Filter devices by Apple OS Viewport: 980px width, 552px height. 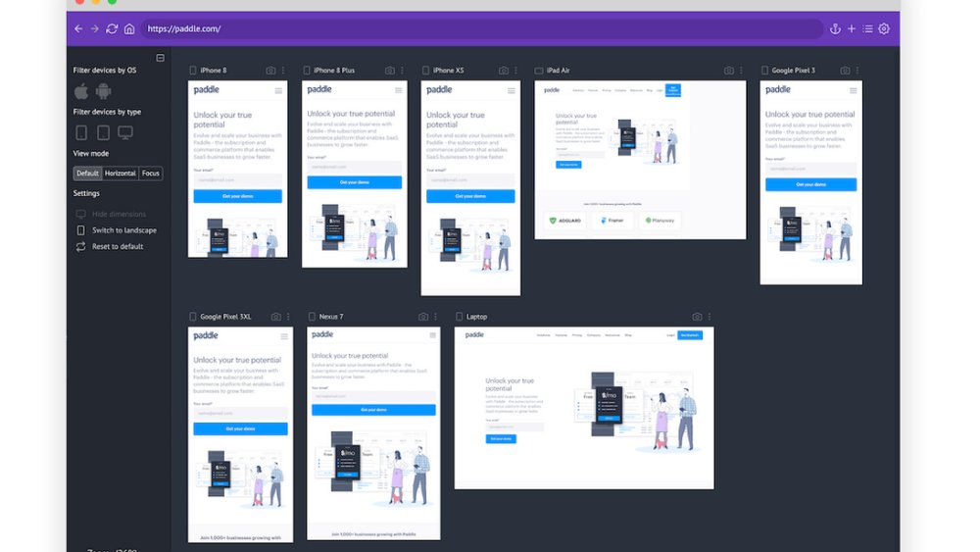tap(81, 91)
